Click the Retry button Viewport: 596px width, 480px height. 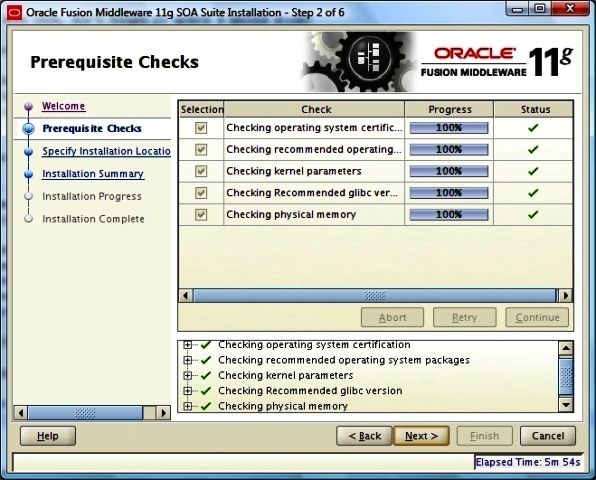coord(464,317)
